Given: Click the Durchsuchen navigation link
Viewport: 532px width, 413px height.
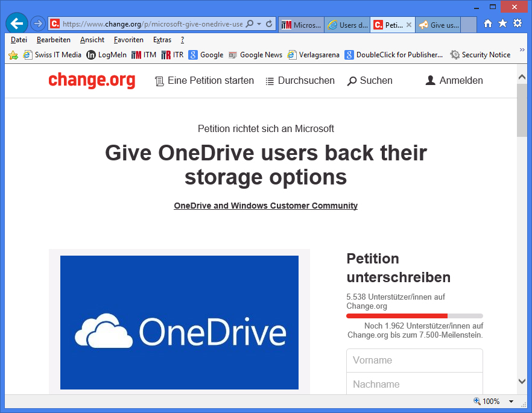Looking at the screenshot, I should click(x=300, y=81).
